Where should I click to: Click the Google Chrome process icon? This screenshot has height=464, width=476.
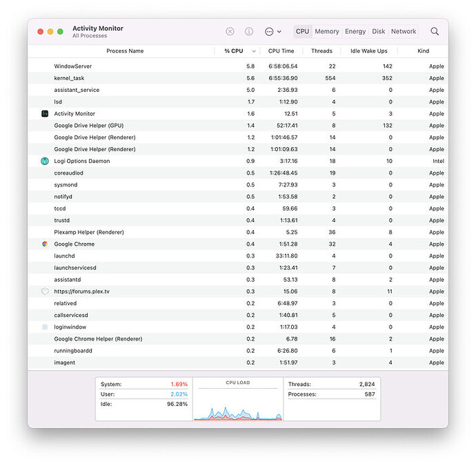[x=45, y=244]
